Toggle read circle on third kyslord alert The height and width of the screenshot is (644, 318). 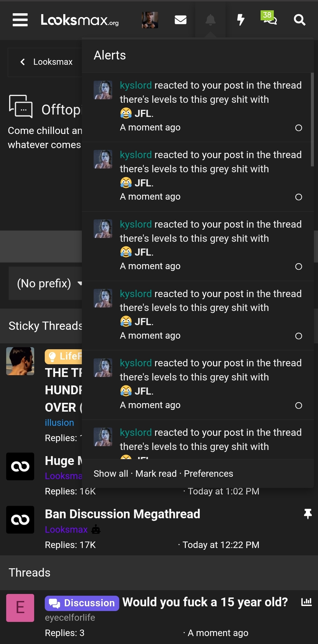tap(299, 266)
